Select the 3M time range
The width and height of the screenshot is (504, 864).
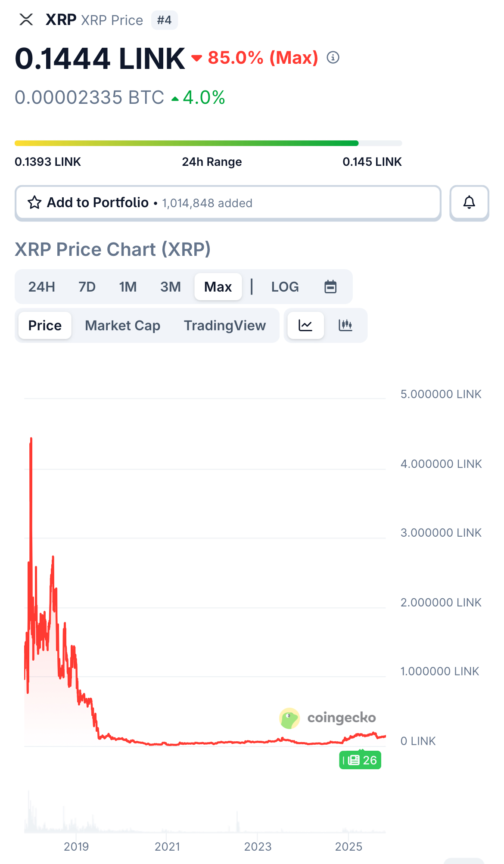pos(171,287)
